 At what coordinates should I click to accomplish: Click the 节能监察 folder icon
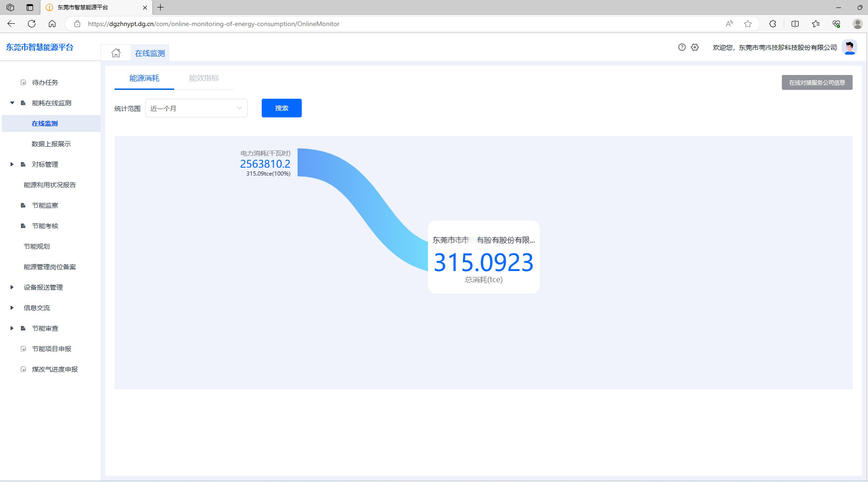pyautogui.click(x=23, y=205)
